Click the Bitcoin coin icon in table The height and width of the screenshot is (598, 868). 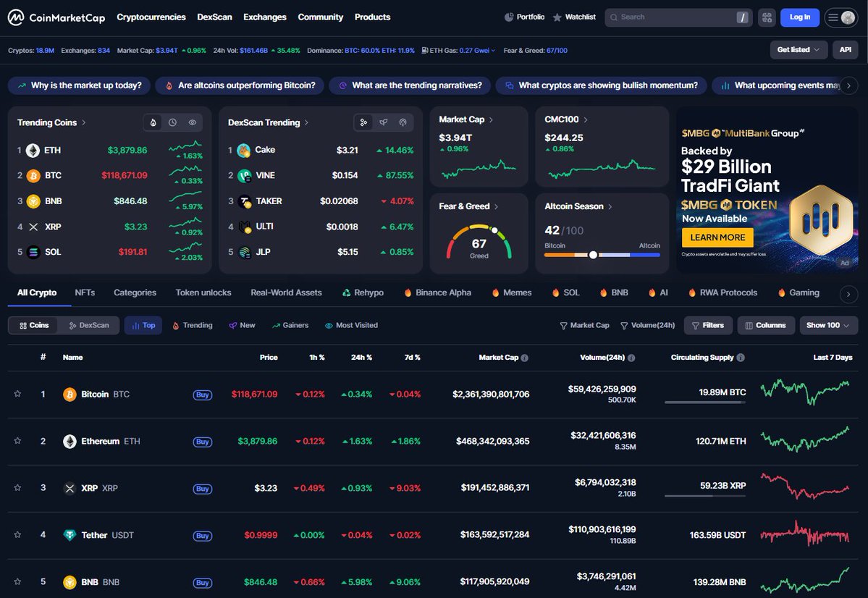pyautogui.click(x=69, y=395)
